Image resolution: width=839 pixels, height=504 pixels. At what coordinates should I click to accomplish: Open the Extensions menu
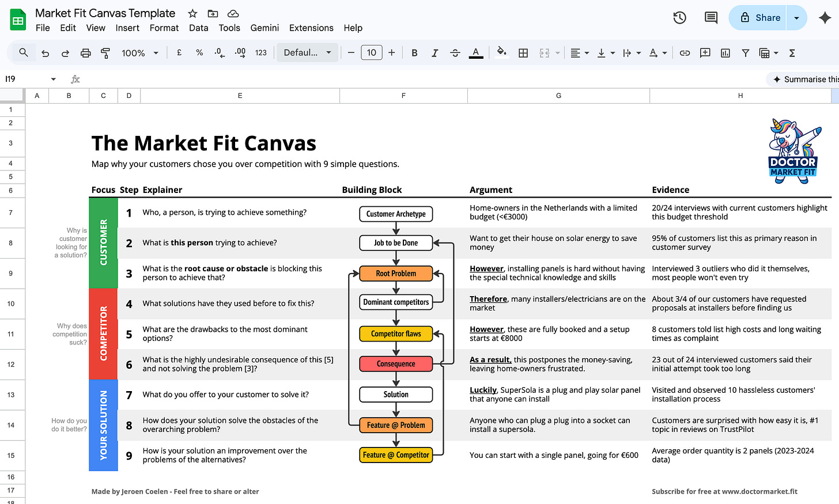[311, 28]
